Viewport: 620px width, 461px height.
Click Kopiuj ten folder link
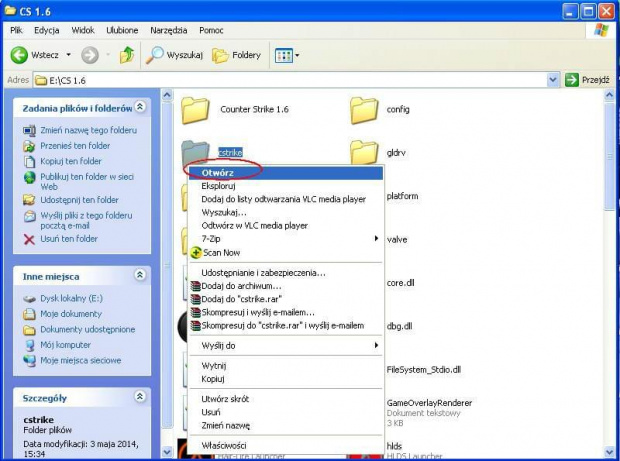(x=71, y=161)
